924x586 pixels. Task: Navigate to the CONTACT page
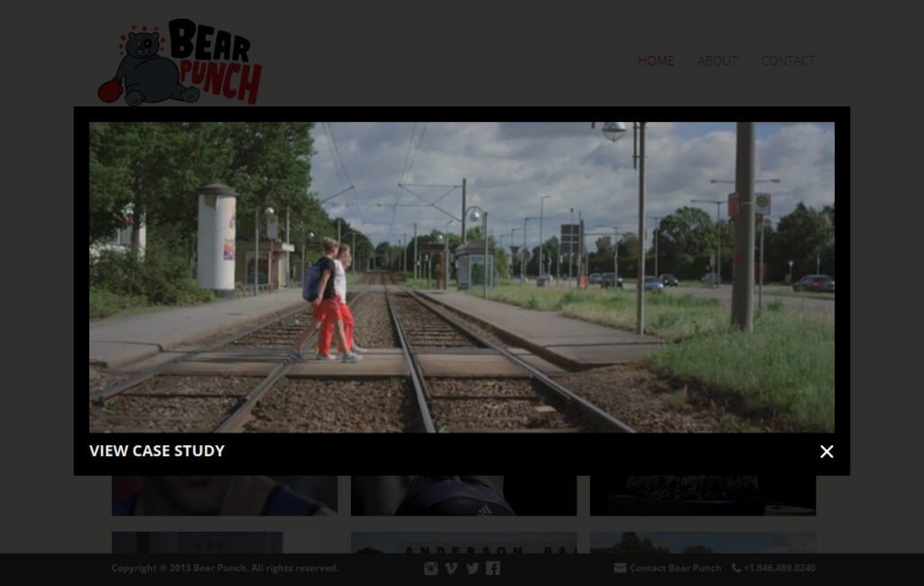pos(788,60)
